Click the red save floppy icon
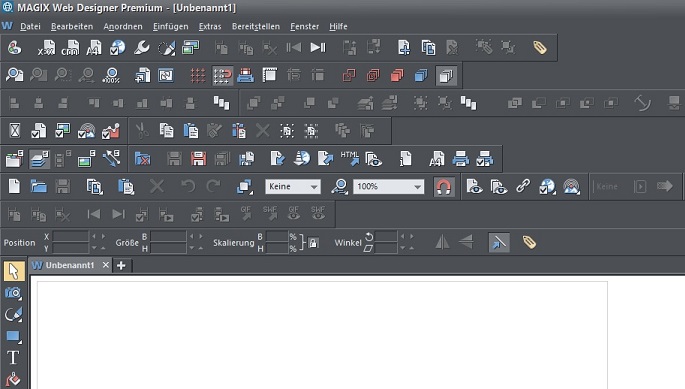Viewport: 685px width, 389px height. pos(198,159)
